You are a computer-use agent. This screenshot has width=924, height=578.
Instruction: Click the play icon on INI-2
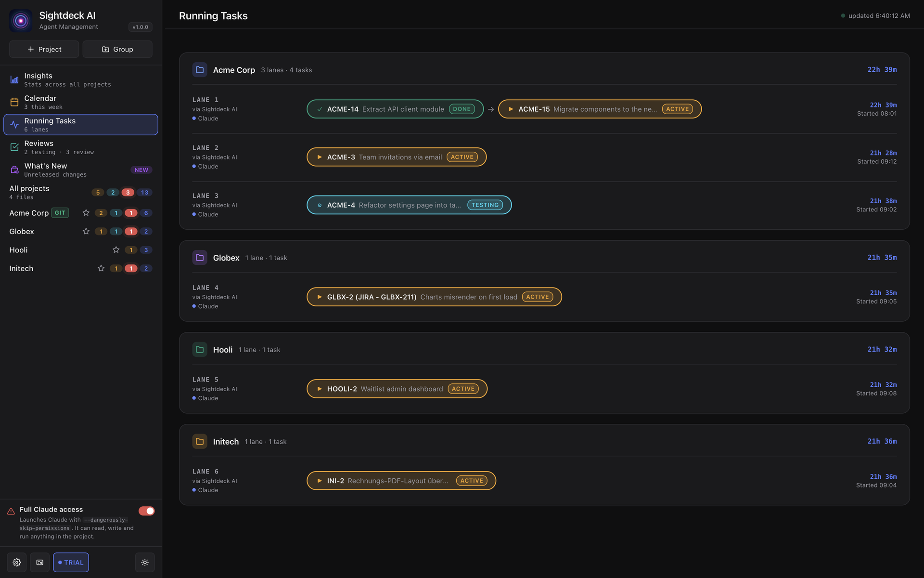(320, 481)
